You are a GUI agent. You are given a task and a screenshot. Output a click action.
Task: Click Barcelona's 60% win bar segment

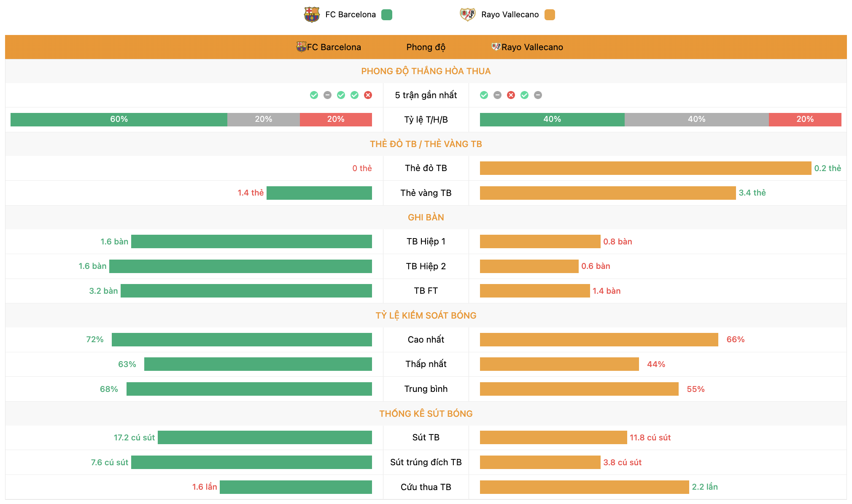(119, 120)
